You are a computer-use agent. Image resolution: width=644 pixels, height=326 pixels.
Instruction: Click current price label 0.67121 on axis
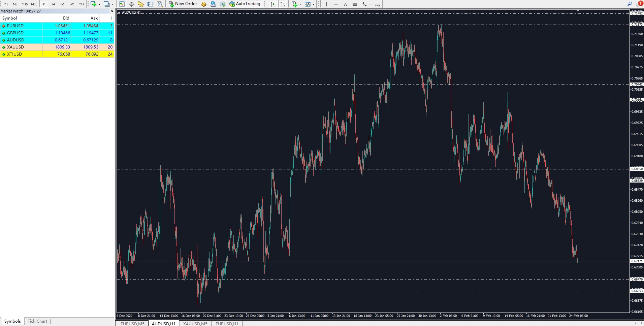[637, 261]
